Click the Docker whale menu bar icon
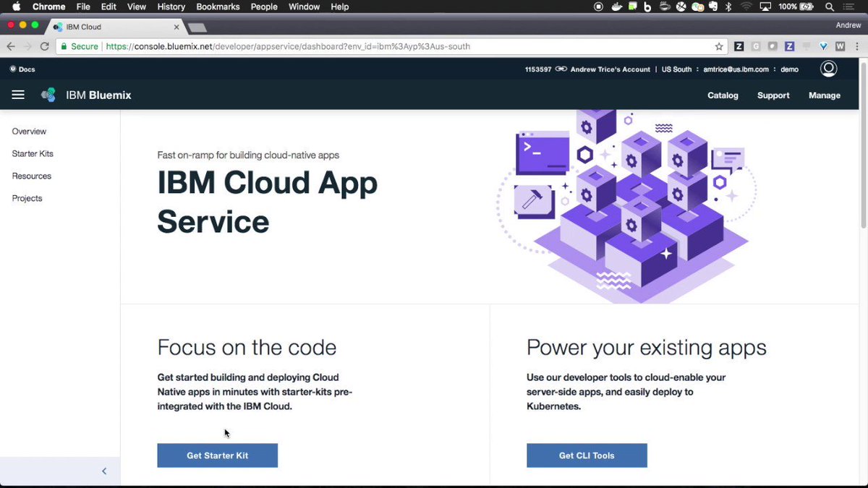This screenshot has height=488, width=868. 616,7
